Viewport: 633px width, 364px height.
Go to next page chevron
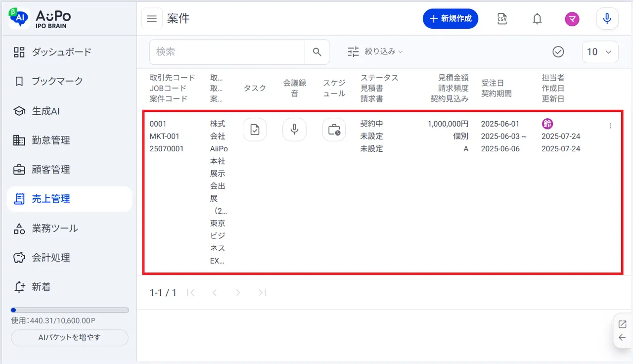coord(238,293)
